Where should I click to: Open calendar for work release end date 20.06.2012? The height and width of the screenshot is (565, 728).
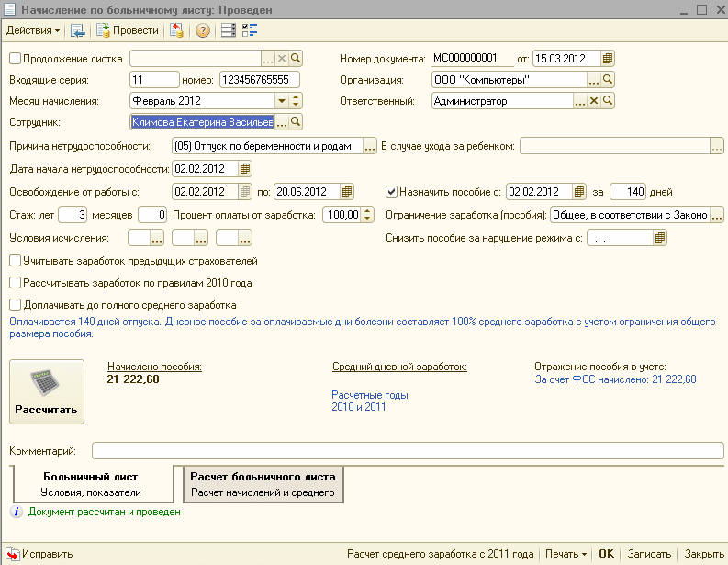(346, 192)
